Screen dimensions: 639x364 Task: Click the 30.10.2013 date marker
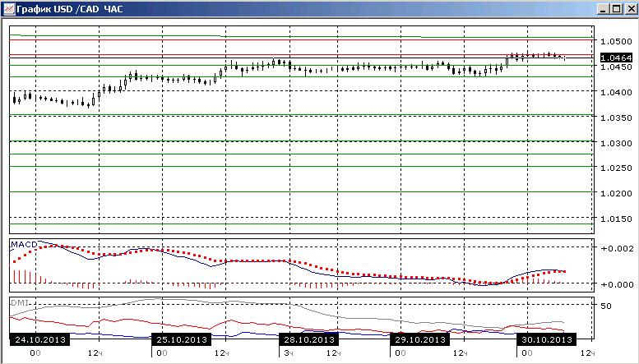547,339
